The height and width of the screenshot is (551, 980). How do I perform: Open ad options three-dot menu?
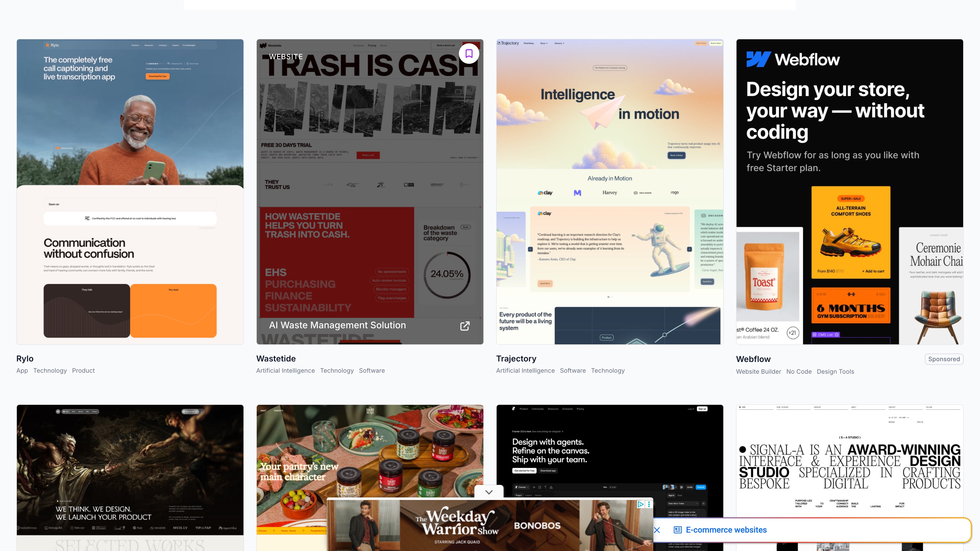[x=649, y=504]
